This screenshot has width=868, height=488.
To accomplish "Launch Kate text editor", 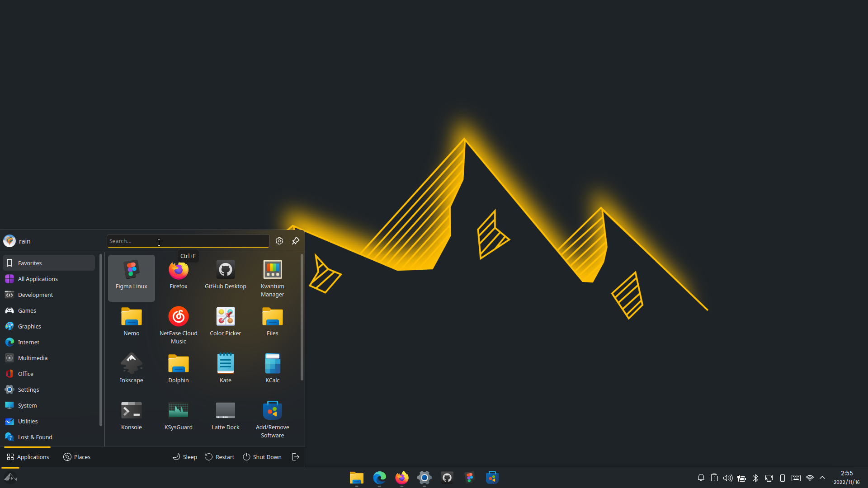I will pos(226,372).
